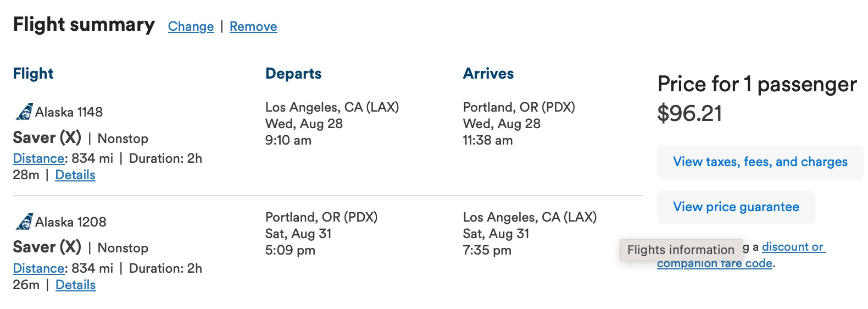Click the Alaska 1148 flight number text
Screen dimensions: 868x309
click(69, 112)
